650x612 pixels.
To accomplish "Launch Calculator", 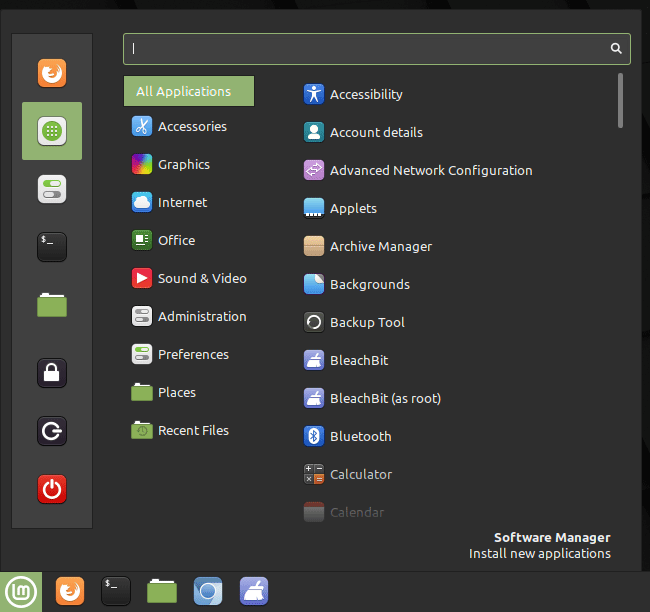I will 348,474.
